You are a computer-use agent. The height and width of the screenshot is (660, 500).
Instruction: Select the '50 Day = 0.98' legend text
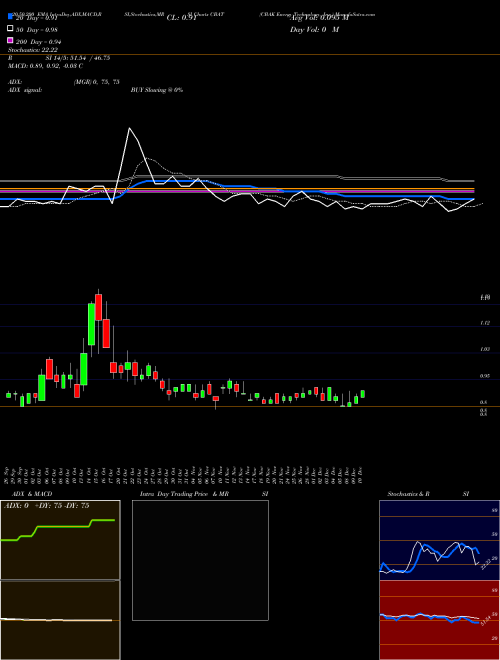[37, 29]
